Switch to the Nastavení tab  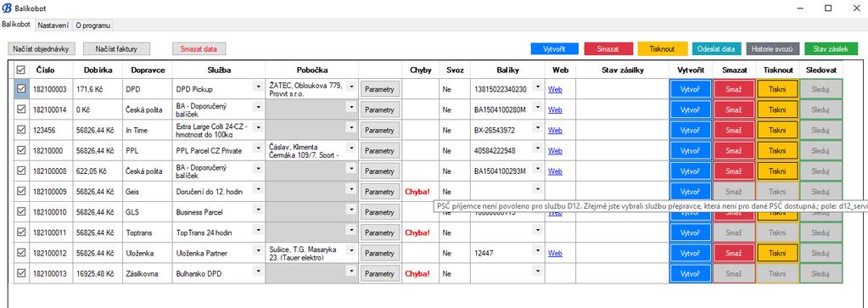point(53,25)
